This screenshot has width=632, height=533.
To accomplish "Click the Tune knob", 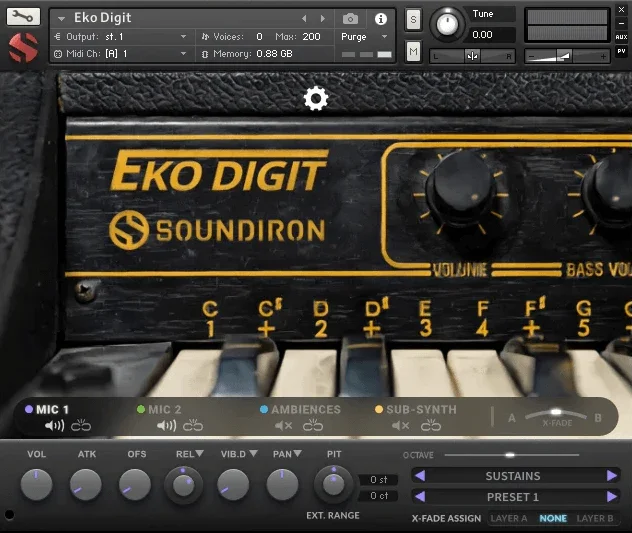I will (447, 24).
